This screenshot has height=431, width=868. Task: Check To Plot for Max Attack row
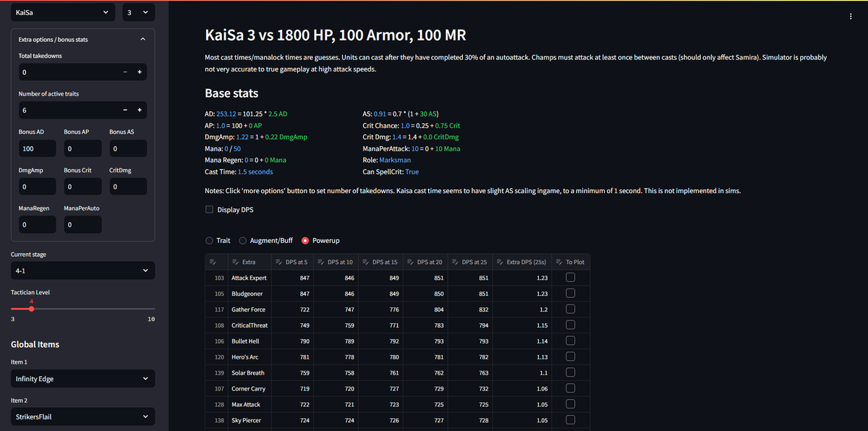click(570, 405)
